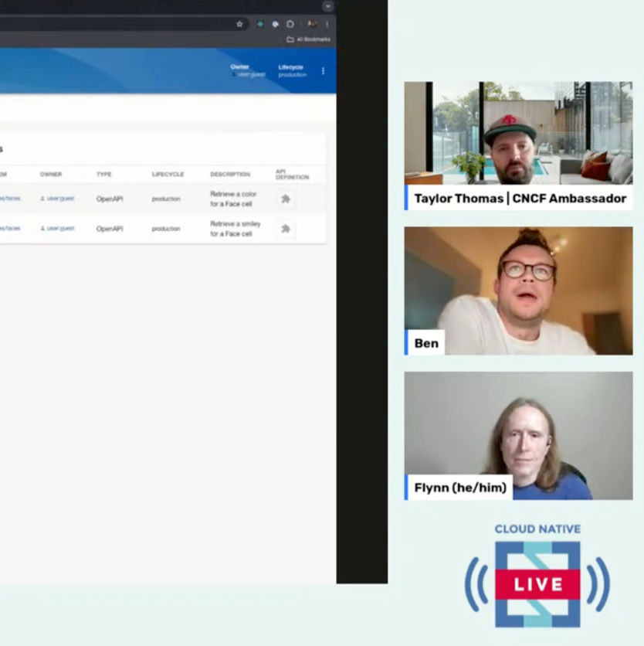Viewport: 644px width, 646px height.
Task: Open the Chrome three-dot menu
Action: coord(327,24)
